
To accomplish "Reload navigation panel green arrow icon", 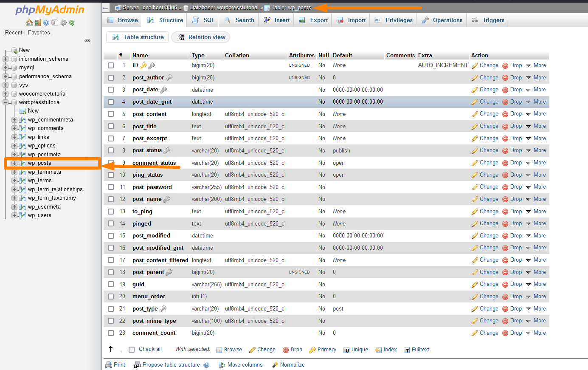I will click(72, 23).
